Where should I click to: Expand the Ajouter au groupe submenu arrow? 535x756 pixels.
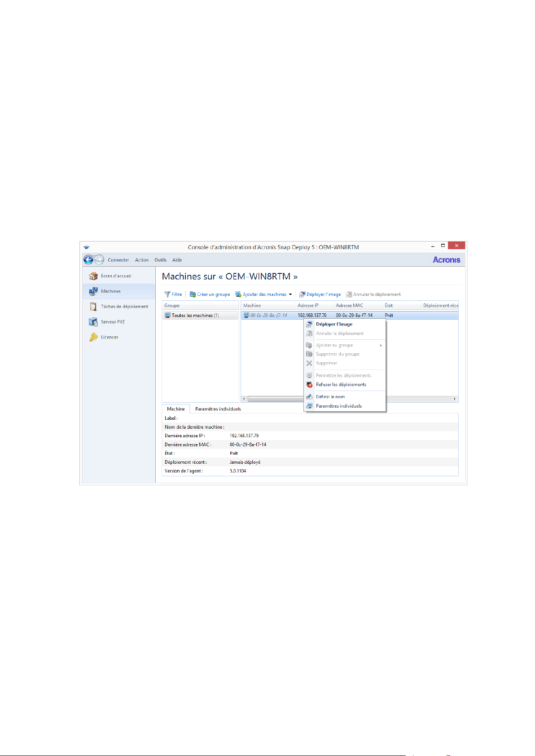click(x=381, y=345)
